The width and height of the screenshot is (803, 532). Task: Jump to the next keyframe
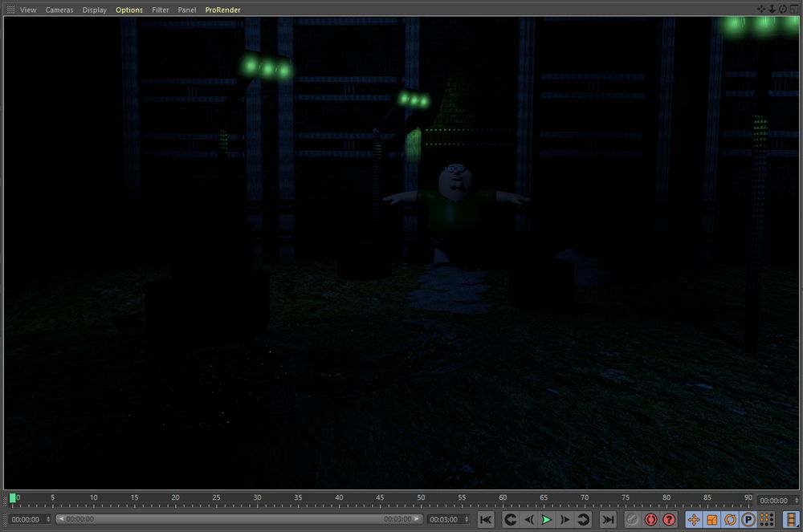(583, 520)
